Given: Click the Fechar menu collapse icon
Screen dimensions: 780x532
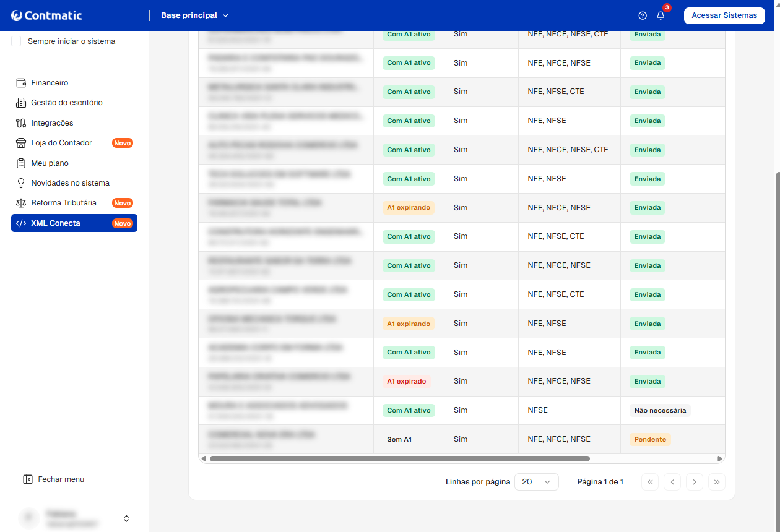Looking at the screenshot, I should pos(27,479).
